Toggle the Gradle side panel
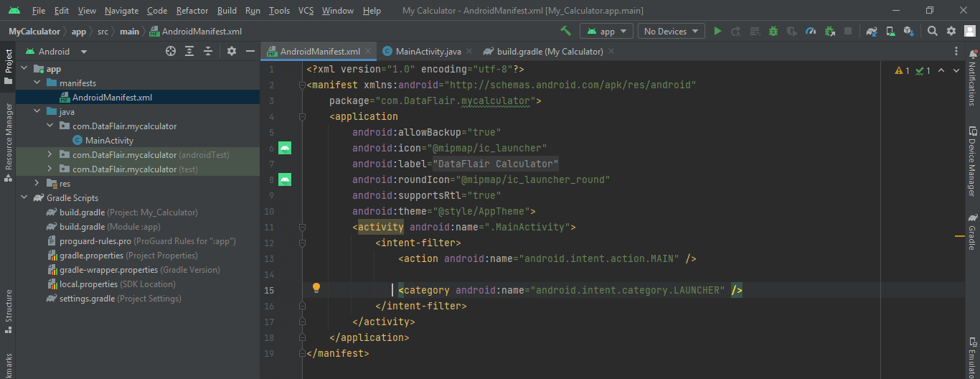The width and height of the screenshot is (980, 379). click(x=972, y=232)
